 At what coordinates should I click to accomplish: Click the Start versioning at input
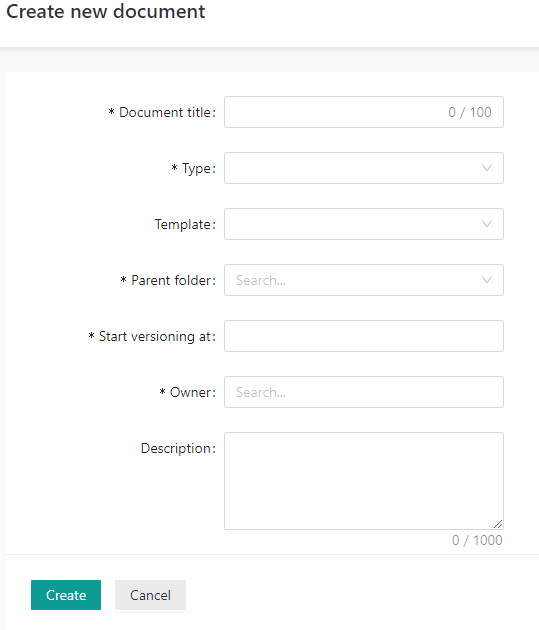pyautogui.click(x=363, y=336)
